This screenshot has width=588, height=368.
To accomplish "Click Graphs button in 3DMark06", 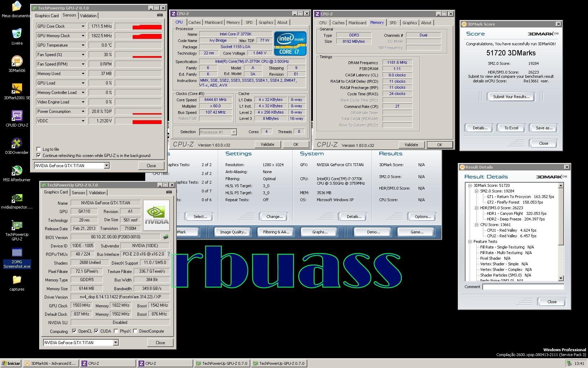I will [x=320, y=232].
